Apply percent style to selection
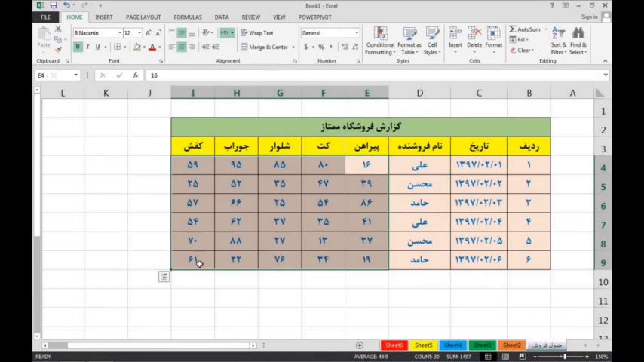 pyautogui.click(x=321, y=47)
